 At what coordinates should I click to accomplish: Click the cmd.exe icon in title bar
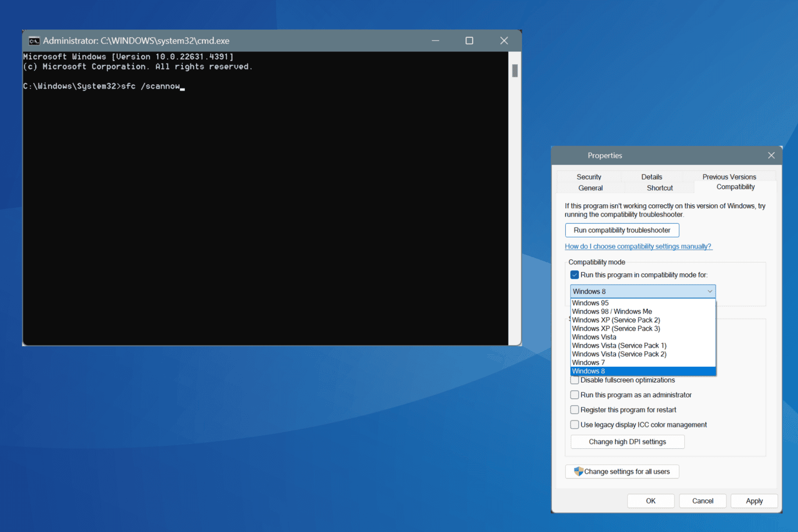34,41
